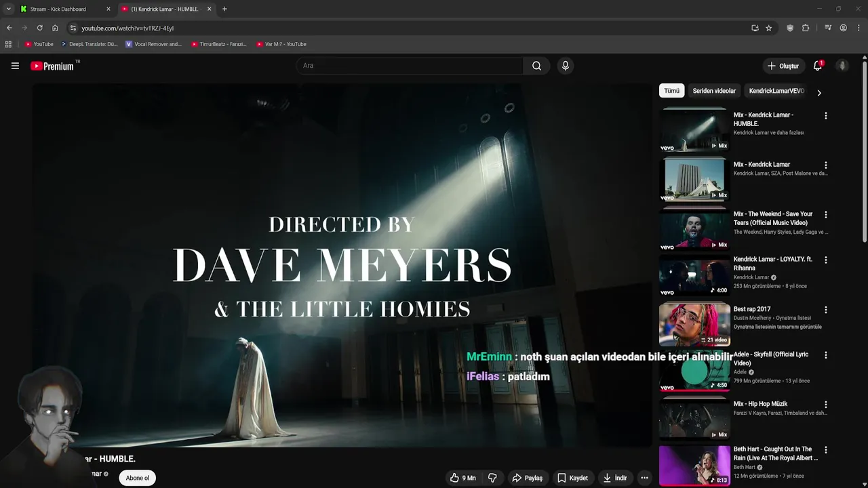The image size is (868, 488).
Task: Open the Vocal Remover bookmark
Action: [154, 44]
